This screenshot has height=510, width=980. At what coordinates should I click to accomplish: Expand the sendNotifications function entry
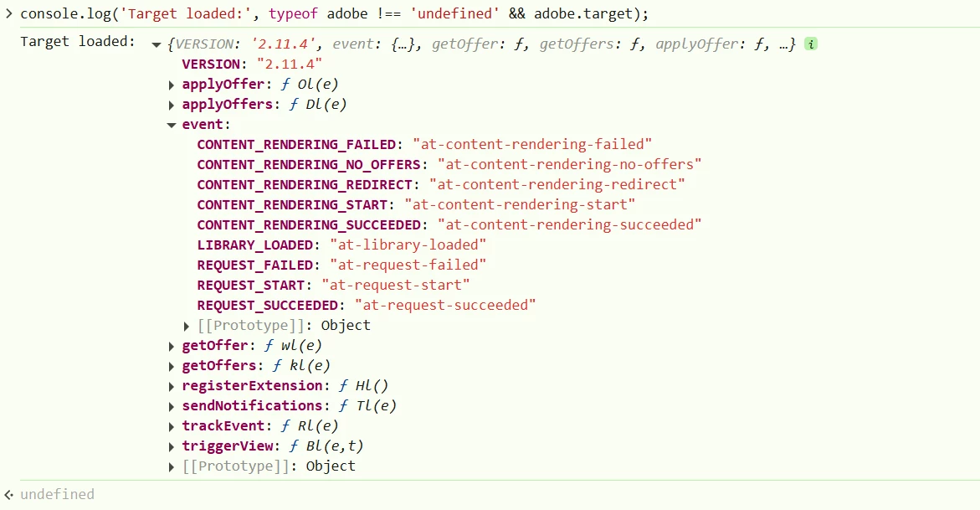tap(172, 406)
